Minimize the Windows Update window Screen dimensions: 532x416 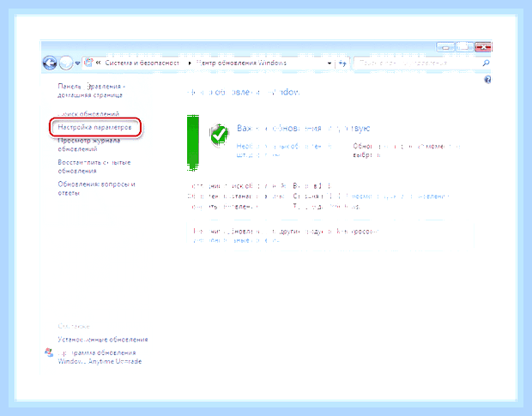coord(445,47)
